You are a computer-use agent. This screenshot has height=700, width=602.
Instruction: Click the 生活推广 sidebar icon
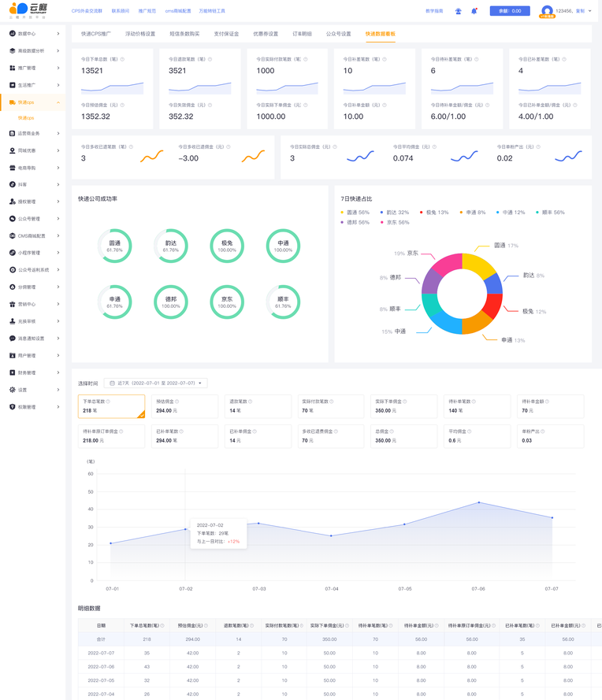(13, 85)
